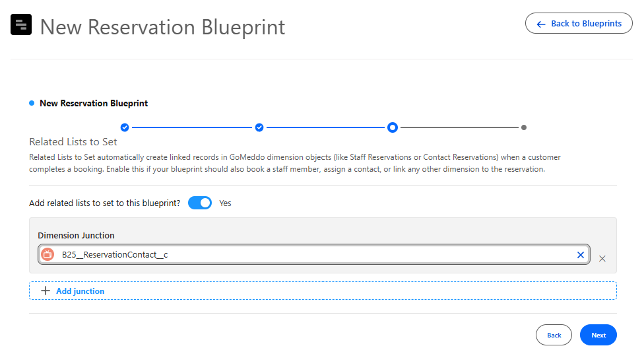The width and height of the screenshot is (644, 354).
Task: Click the back arrow icon in Back to Blueprints
Action: tap(541, 24)
